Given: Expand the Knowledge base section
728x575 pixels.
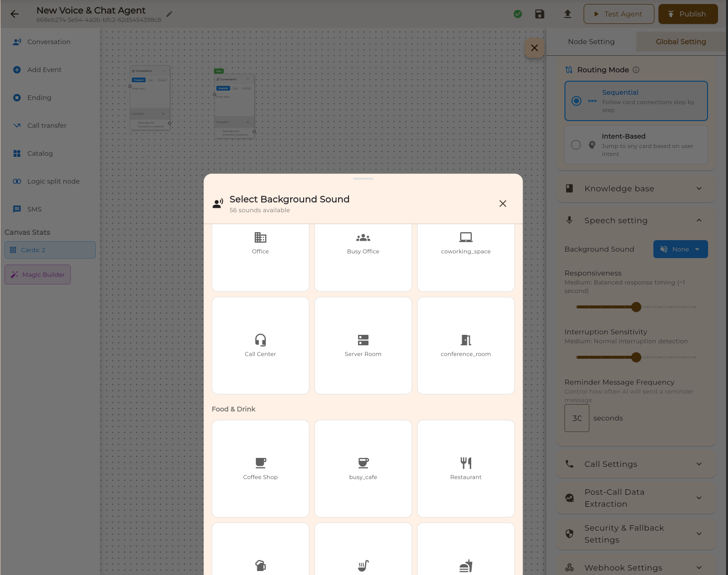Looking at the screenshot, I should (x=636, y=188).
